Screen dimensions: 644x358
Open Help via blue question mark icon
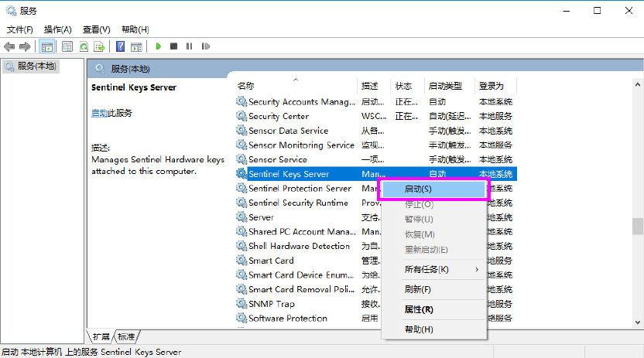(120, 46)
